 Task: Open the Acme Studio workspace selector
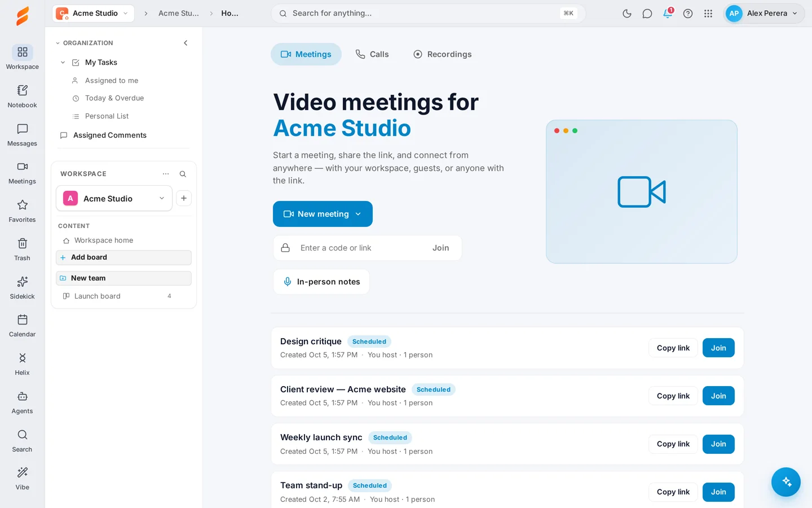click(114, 198)
